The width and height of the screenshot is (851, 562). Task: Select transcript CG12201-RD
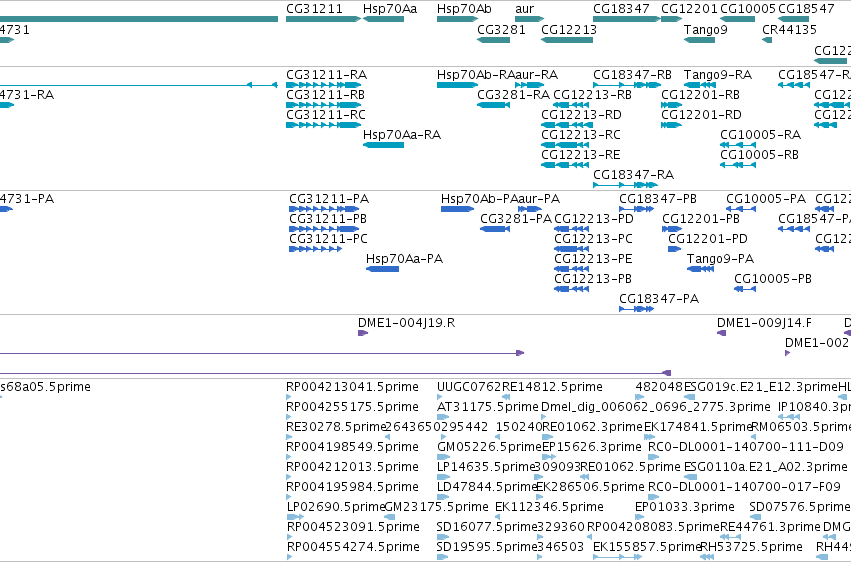click(701, 115)
